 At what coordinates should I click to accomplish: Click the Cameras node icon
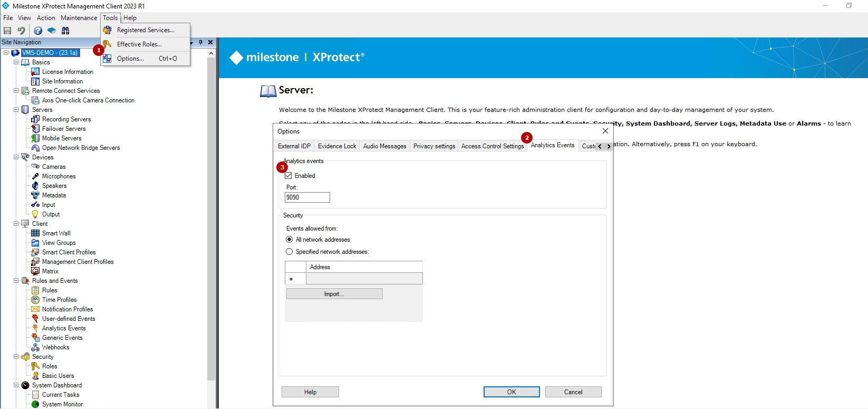35,167
